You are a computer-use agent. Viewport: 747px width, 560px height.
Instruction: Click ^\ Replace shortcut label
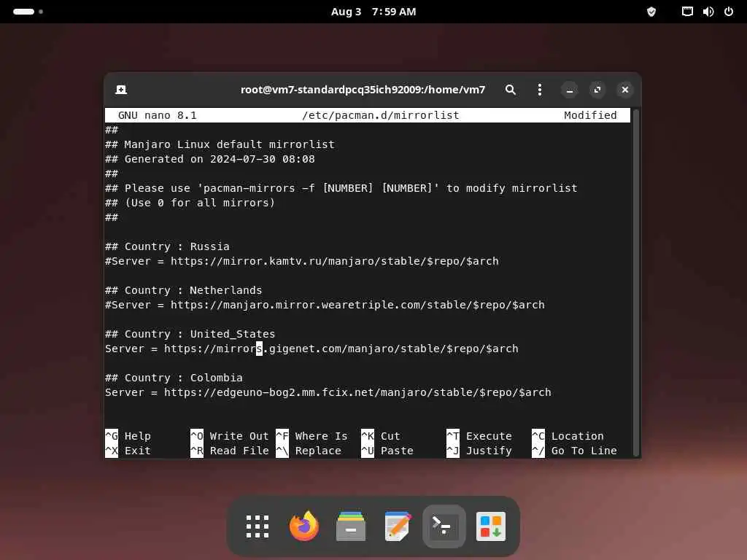click(309, 451)
